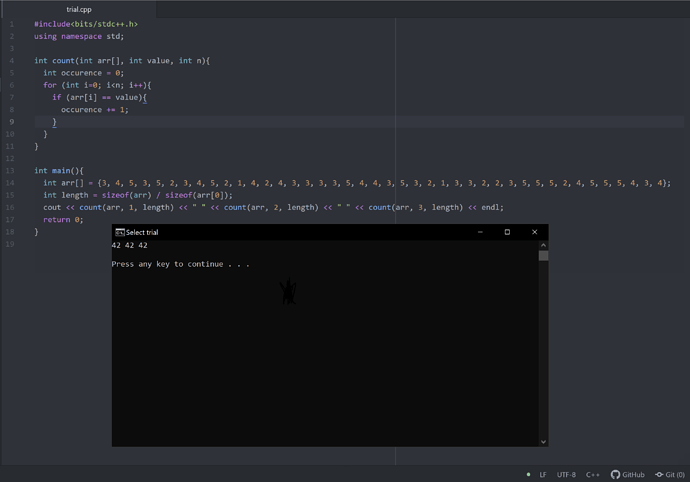Click 'Press any key to continue' text
The width and height of the screenshot is (690, 482).
[167, 264]
